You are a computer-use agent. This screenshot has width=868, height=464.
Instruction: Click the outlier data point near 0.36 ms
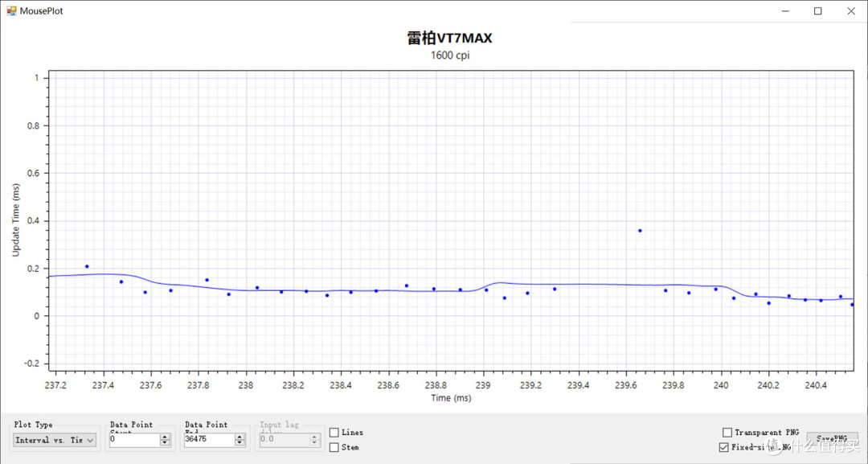[x=640, y=231]
